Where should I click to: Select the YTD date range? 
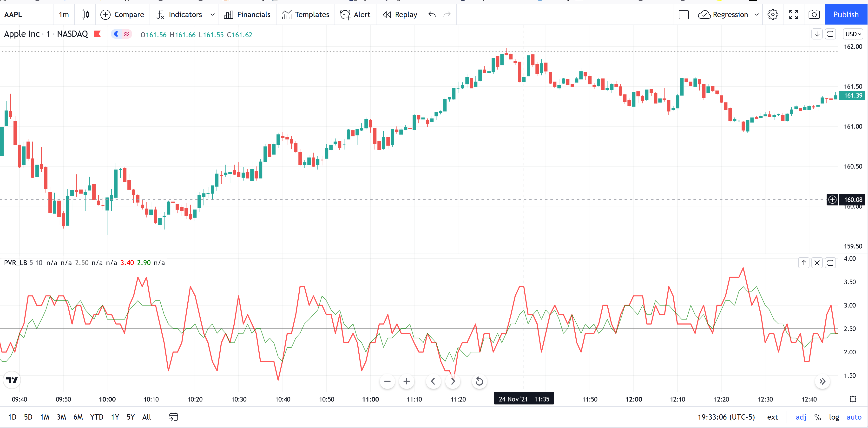[97, 417]
